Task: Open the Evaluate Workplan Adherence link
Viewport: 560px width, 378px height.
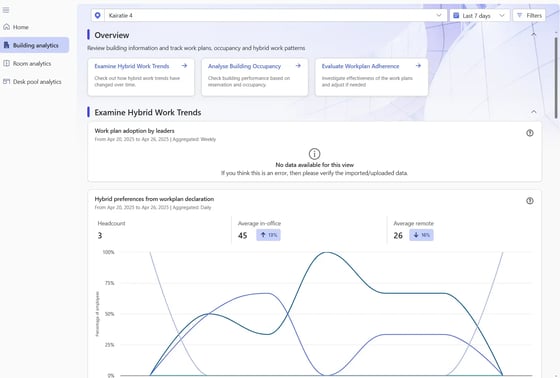Action: (x=360, y=66)
